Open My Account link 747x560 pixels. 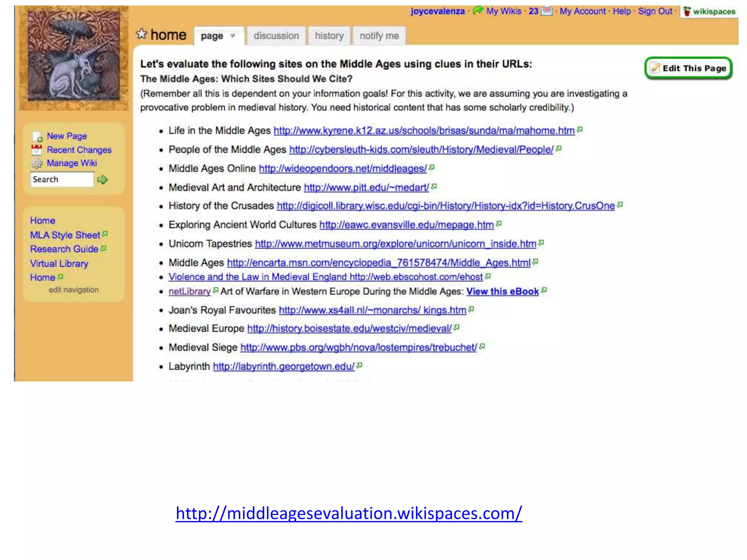[582, 11]
